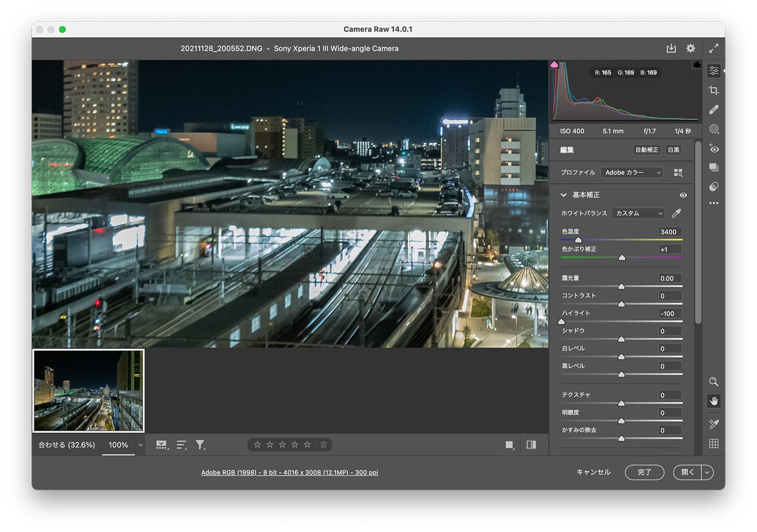Screen dimensions: 757x532
Task: Open the filmstrip options icon
Action: click(x=162, y=444)
